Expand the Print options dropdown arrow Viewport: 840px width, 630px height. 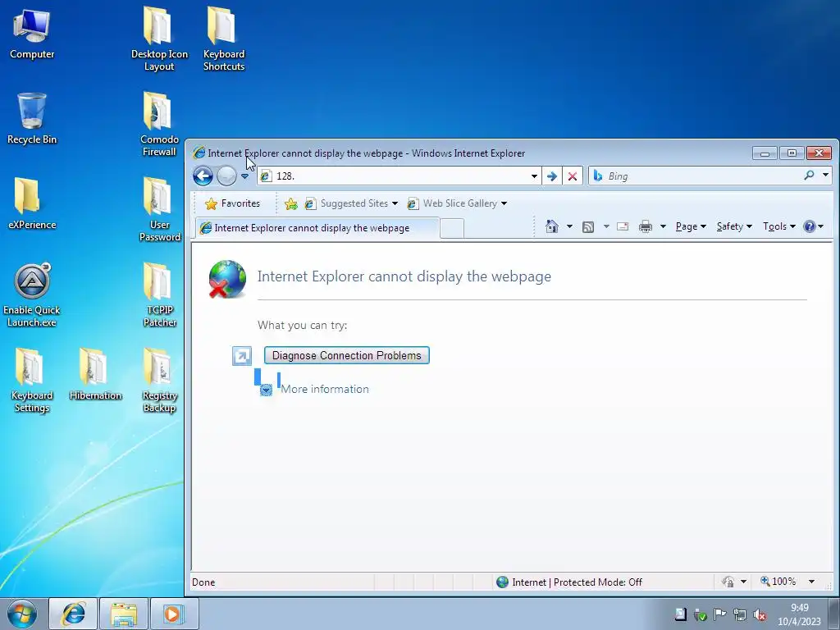(663, 226)
